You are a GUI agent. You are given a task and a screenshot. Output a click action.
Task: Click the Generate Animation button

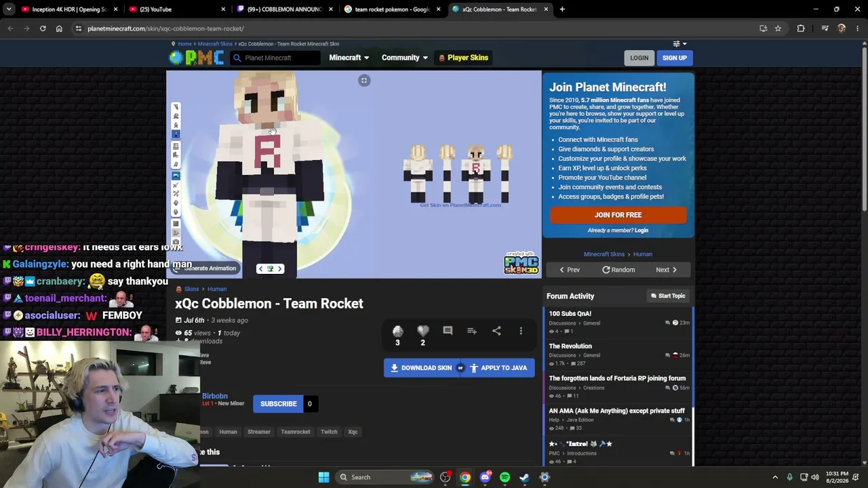click(205, 268)
